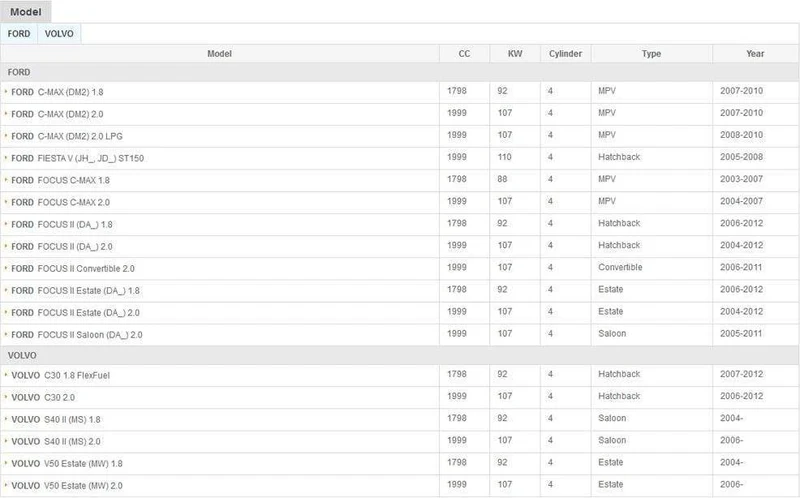800x498 pixels.
Task: Expand arrow beside VOLVO C30 1.8 FlexFuel
Action: click(x=6, y=375)
